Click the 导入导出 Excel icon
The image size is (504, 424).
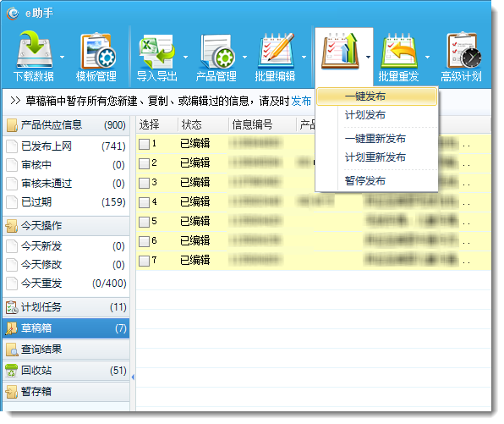click(x=156, y=51)
